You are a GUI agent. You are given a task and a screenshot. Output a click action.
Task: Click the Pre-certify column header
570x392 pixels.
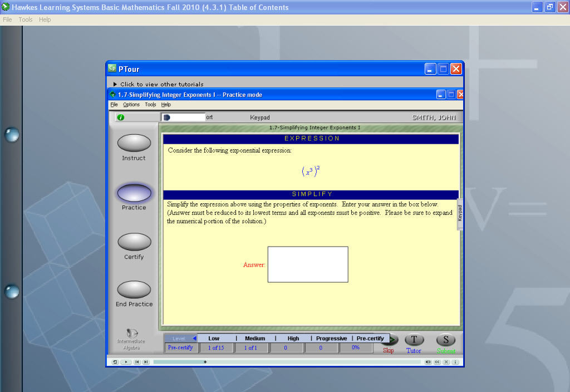pos(370,338)
